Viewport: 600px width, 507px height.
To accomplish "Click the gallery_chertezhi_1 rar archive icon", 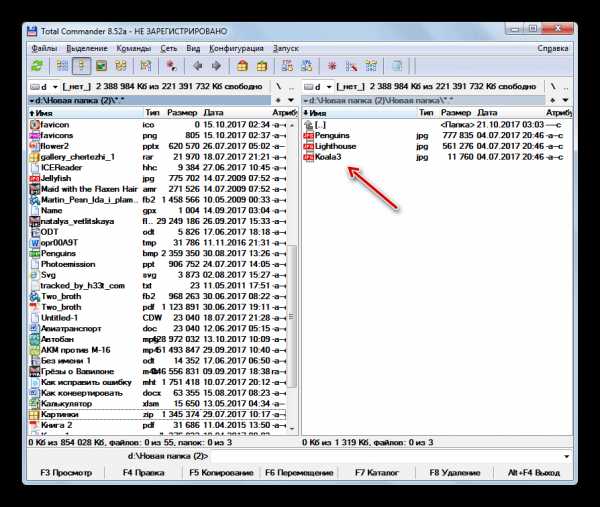I will point(35,157).
